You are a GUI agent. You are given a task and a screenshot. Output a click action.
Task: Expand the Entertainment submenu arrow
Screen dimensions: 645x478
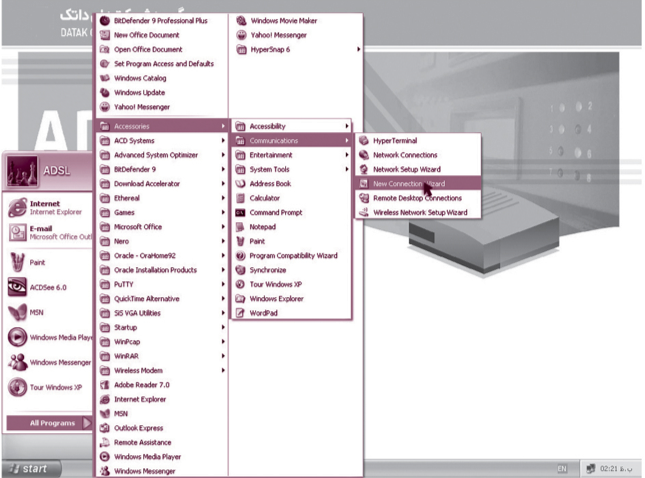click(x=347, y=155)
